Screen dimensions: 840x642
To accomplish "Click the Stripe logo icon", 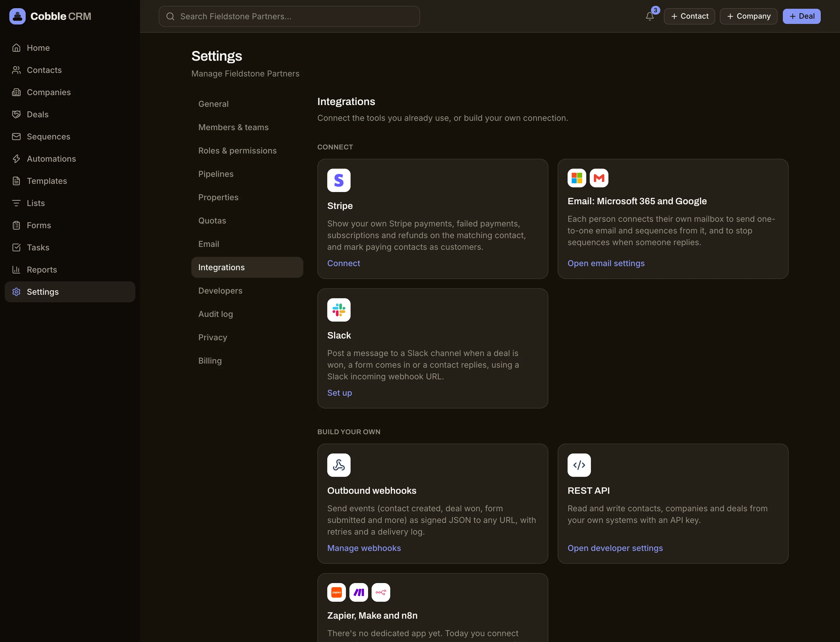I will coord(339,180).
